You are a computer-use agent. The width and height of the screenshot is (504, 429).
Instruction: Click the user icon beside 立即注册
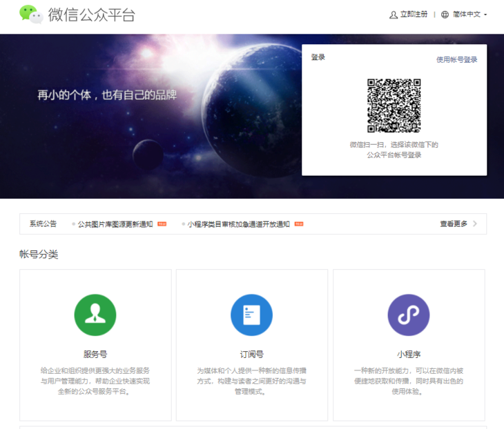(394, 14)
